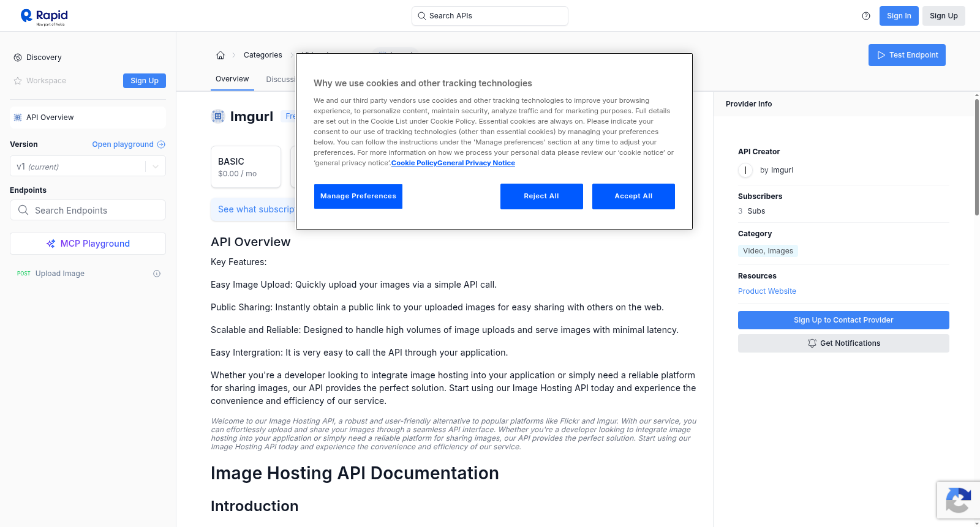Switch to the Overview tab
Image resolution: width=980 pixels, height=527 pixels.
[x=232, y=79]
